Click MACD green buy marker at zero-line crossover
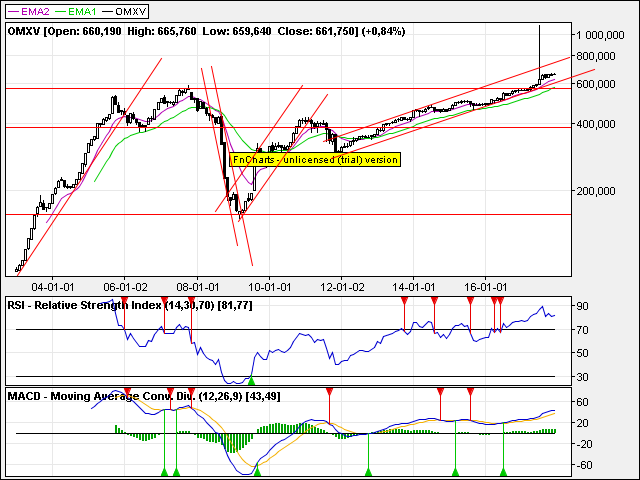Viewport: 640px width, 480px height. (x=368, y=472)
